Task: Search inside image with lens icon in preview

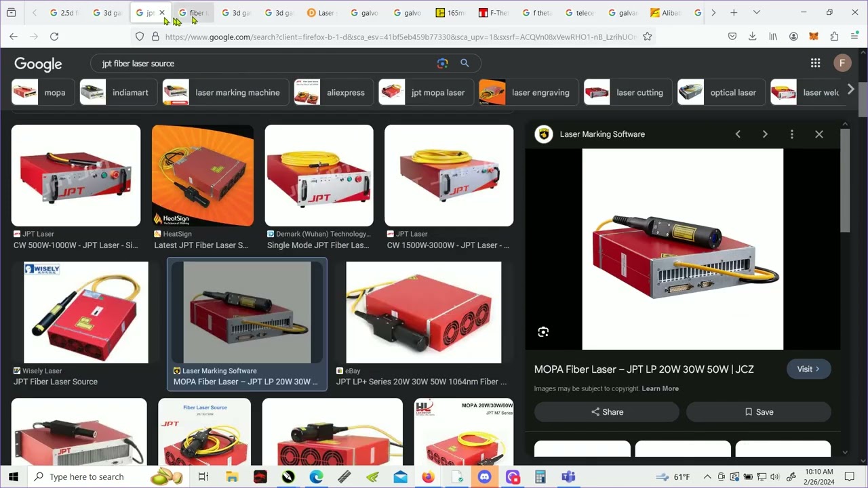Action: point(543,332)
